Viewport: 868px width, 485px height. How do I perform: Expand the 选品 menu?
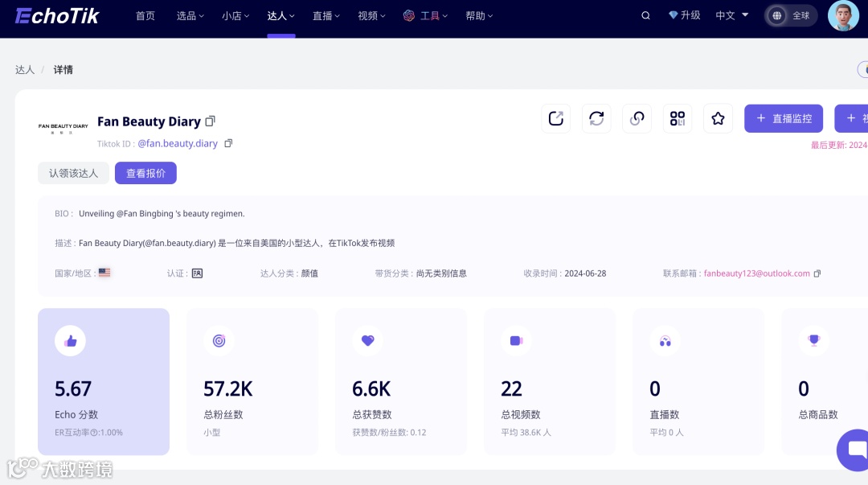pyautogui.click(x=190, y=16)
